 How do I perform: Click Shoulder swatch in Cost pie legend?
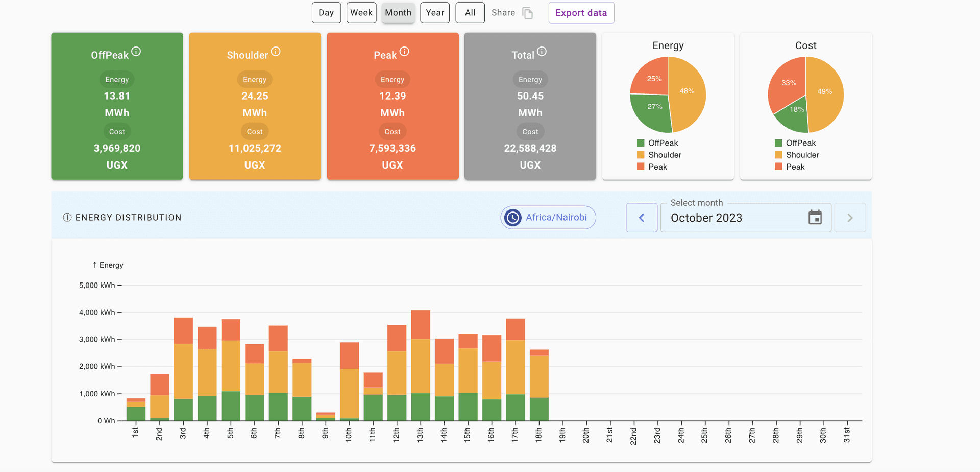(x=778, y=155)
